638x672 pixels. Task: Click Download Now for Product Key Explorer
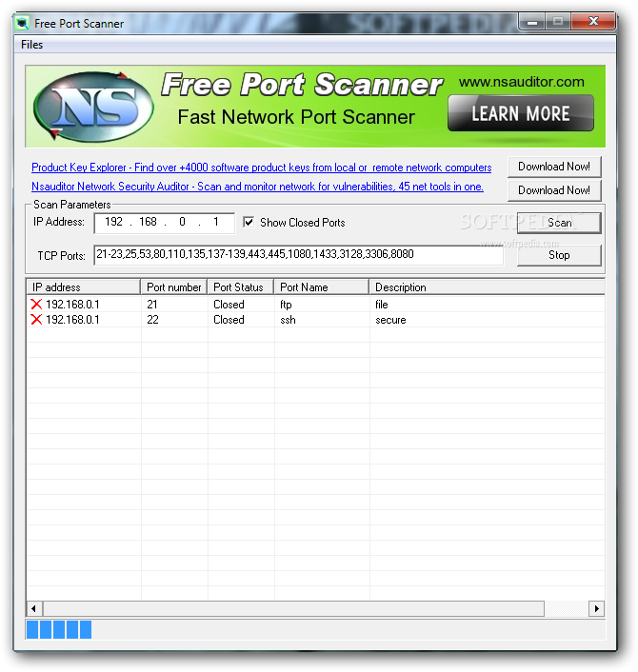pos(554,167)
